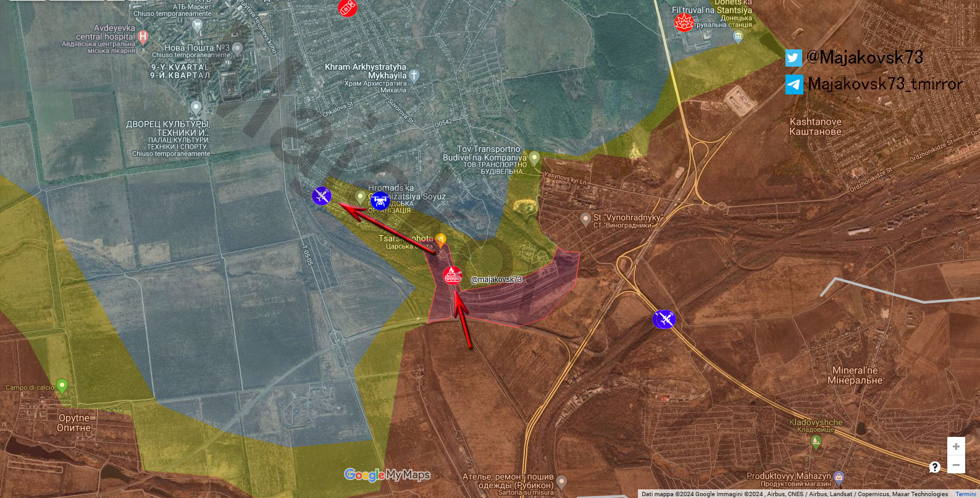Zoom in on the map
The width and height of the screenshot is (980, 498).
956,446
